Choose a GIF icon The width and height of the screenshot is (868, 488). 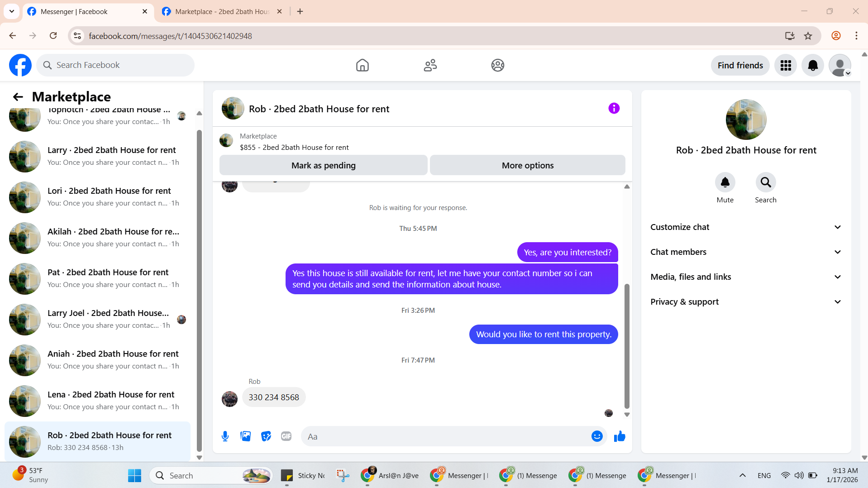(x=286, y=436)
